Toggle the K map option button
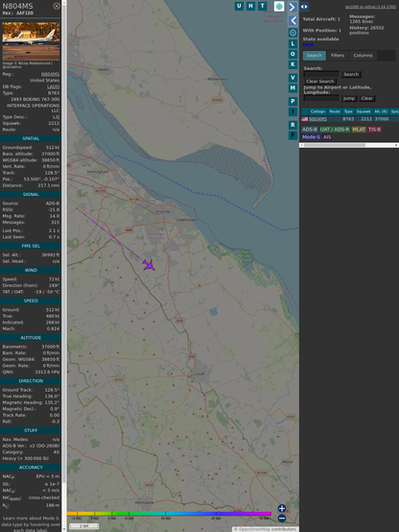The height and width of the screenshot is (532, 399). click(293, 64)
